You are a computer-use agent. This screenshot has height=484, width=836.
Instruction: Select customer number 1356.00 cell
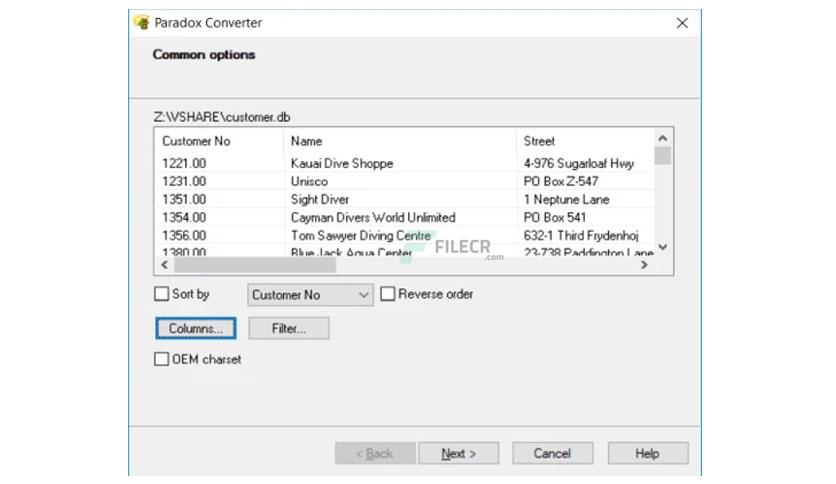click(220, 235)
